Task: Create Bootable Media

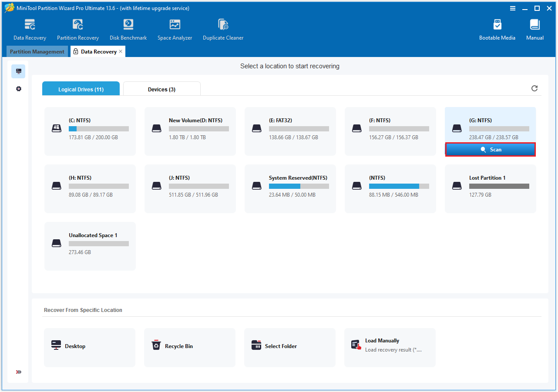Action: (497, 29)
